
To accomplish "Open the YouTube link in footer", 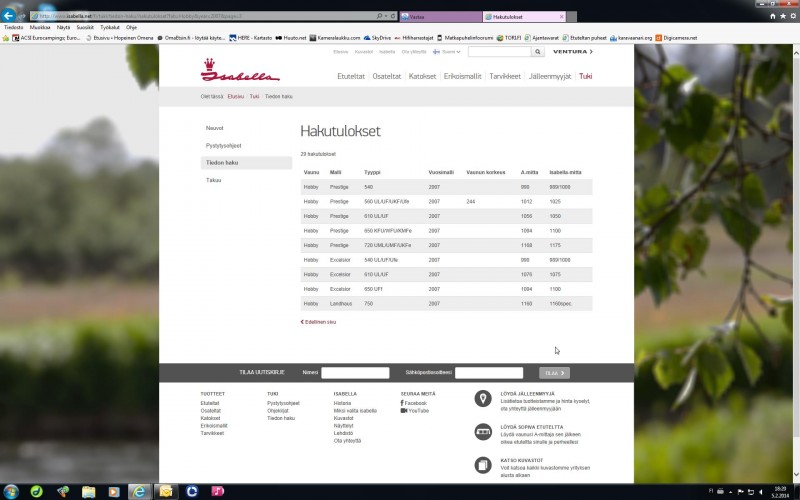I will [416, 410].
